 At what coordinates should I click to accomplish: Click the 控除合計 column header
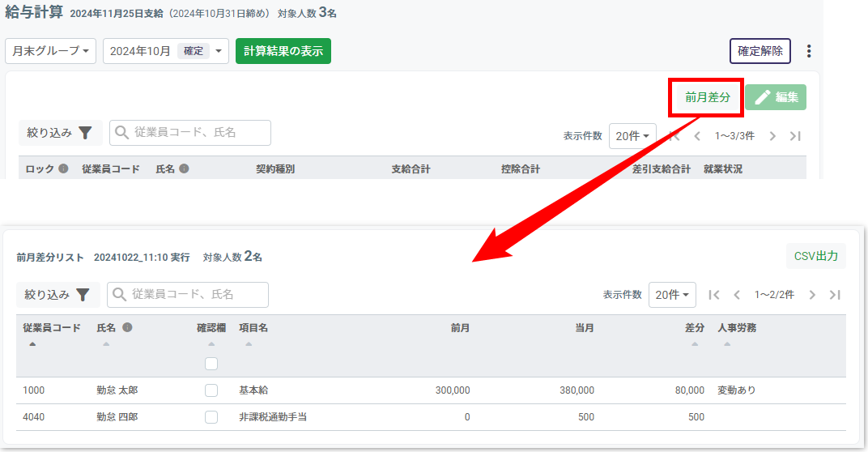[x=521, y=169]
